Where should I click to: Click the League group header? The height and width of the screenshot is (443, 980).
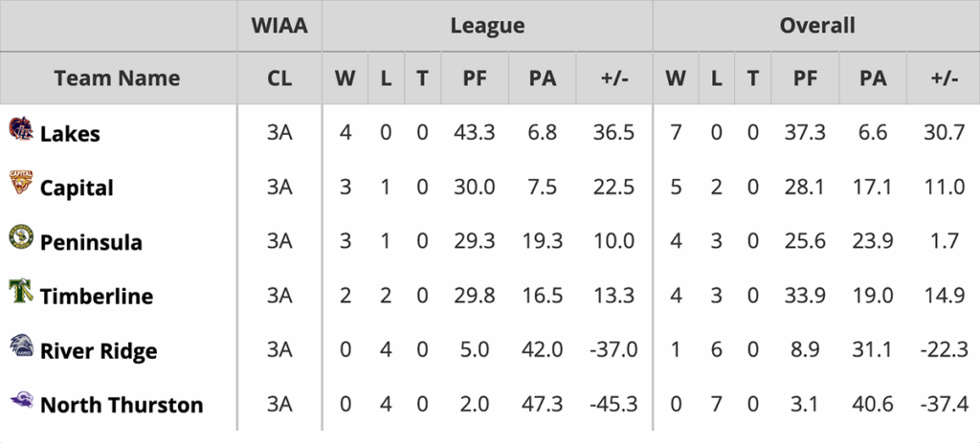(487, 26)
